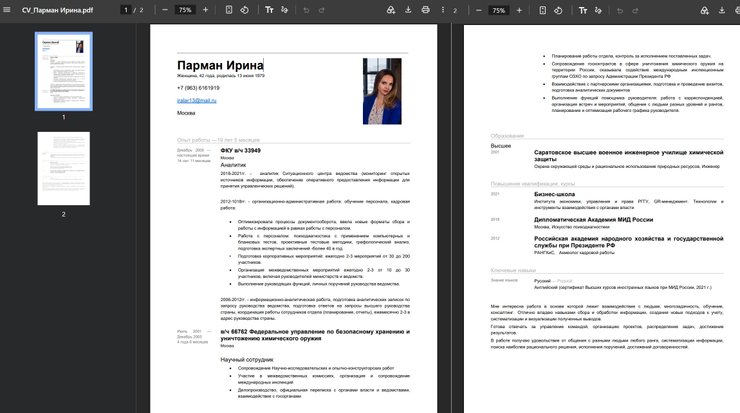Click the phone number '+7 (963) 6161919'
Image resolution: width=740 pixels, height=413 pixels.
coord(198,88)
